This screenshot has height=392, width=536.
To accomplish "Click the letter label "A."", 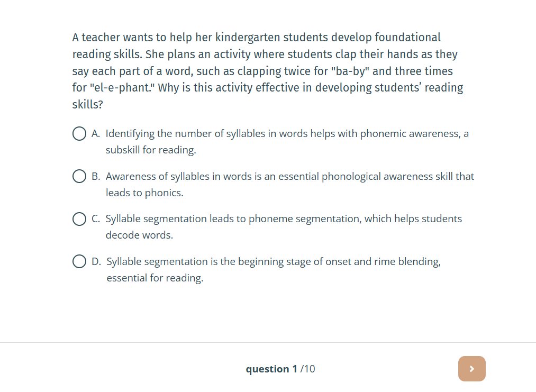I will (x=96, y=134).
